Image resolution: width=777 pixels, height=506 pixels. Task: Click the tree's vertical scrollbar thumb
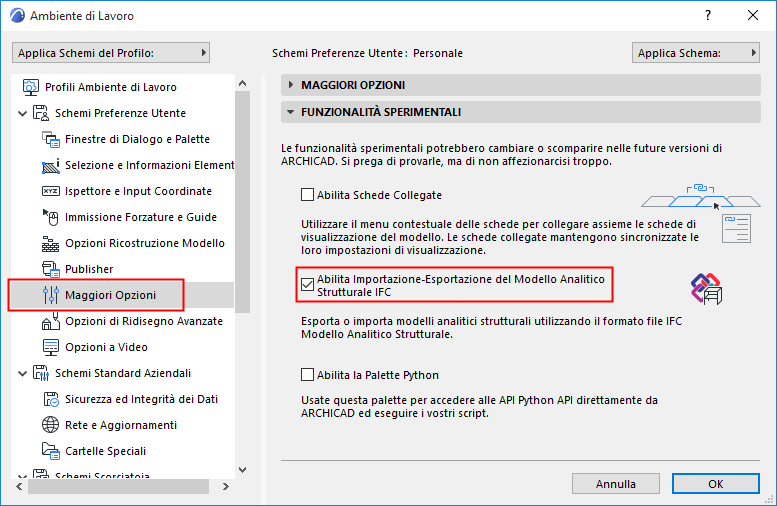click(x=242, y=202)
